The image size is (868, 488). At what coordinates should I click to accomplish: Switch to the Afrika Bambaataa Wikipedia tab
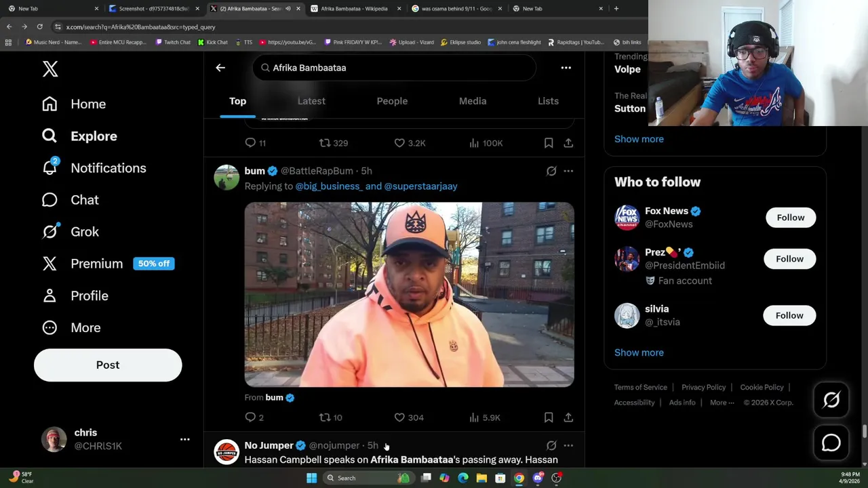coord(354,8)
